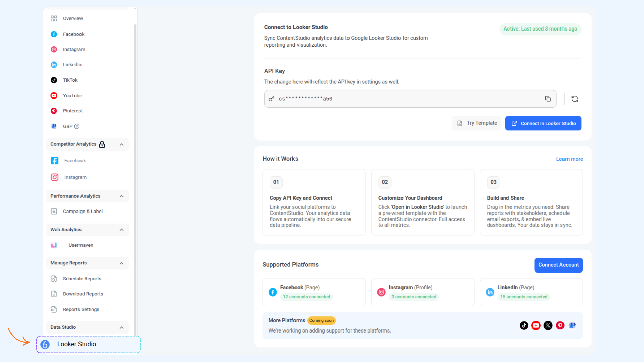Image resolution: width=644 pixels, height=362 pixels.
Task: Click the Competitor Analytics lock icon
Action: (102, 144)
